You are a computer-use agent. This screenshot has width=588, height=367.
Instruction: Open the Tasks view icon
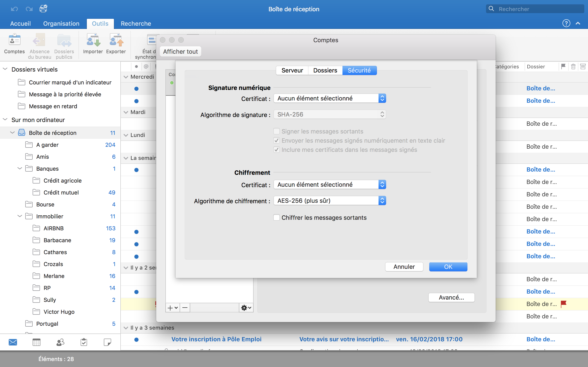click(x=84, y=342)
